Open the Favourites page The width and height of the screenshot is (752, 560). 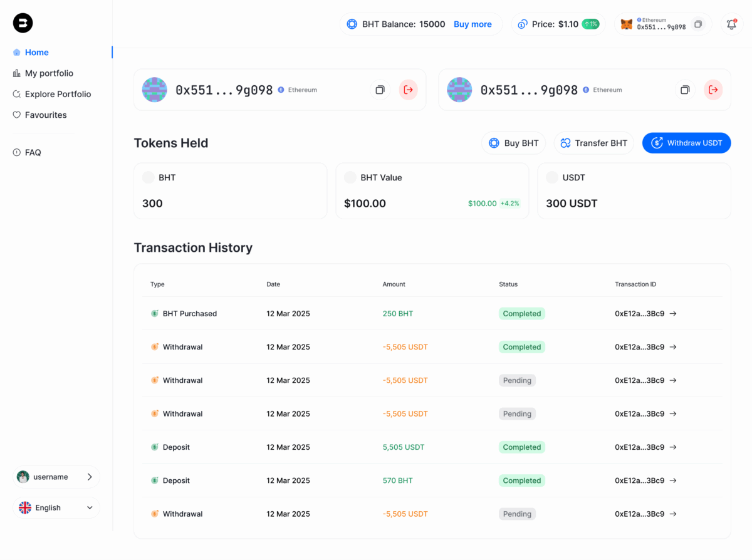coord(46,115)
